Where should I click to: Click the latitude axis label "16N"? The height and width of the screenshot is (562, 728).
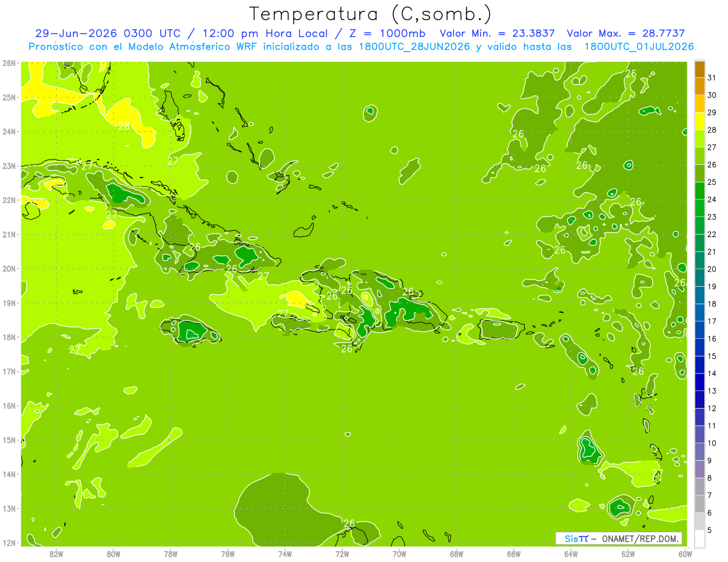point(8,406)
